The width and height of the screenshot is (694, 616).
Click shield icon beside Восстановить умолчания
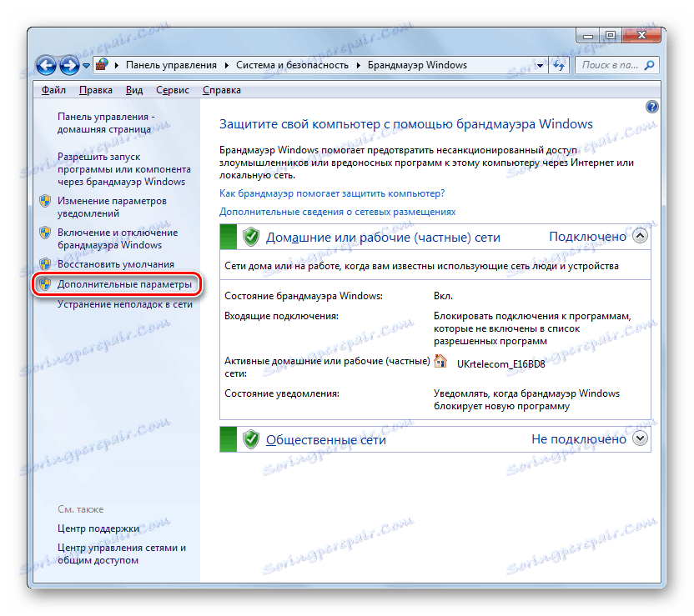tap(45, 264)
